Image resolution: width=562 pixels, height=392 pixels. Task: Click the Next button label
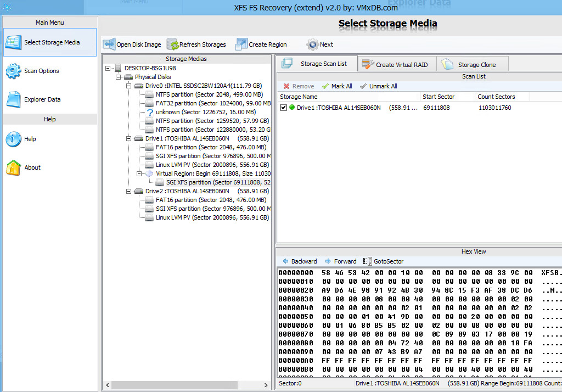click(x=327, y=44)
